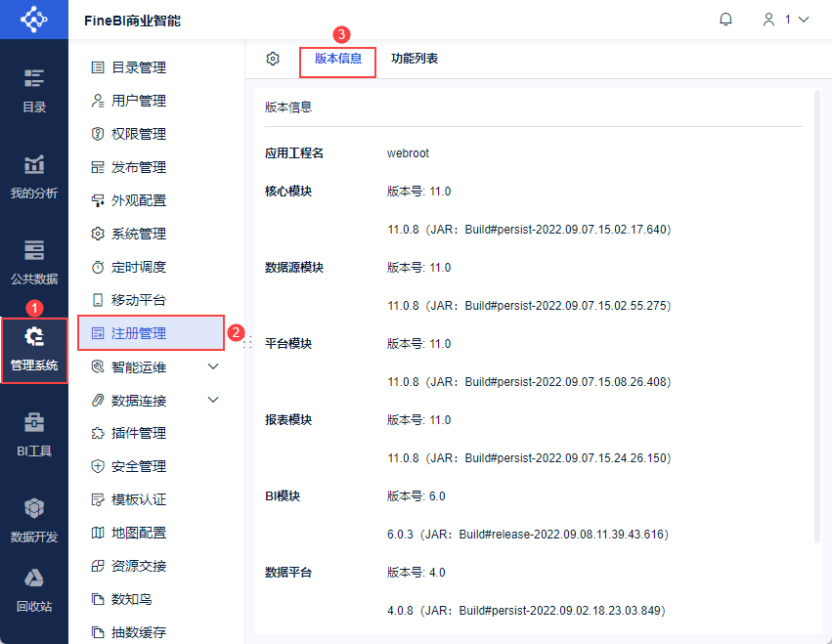
Task: Click the 平台模块 label
Action: tap(288, 344)
